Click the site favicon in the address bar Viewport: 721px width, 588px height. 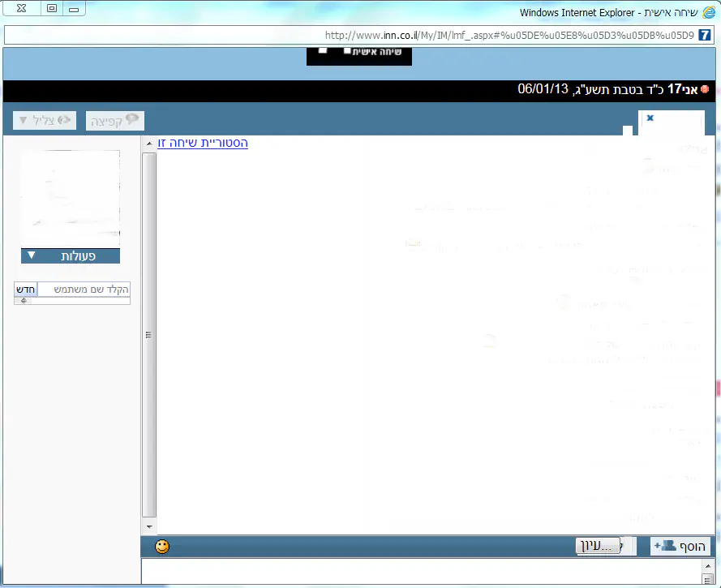point(705,36)
